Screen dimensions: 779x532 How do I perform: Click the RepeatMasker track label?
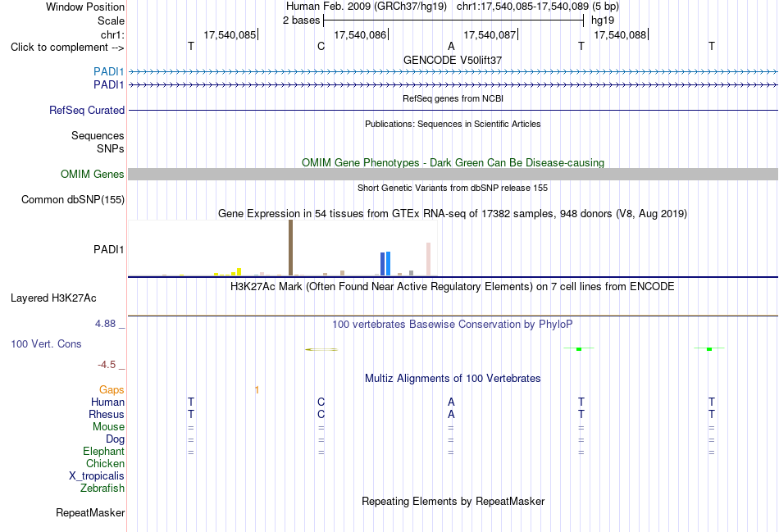pyautogui.click(x=90, y=512)
